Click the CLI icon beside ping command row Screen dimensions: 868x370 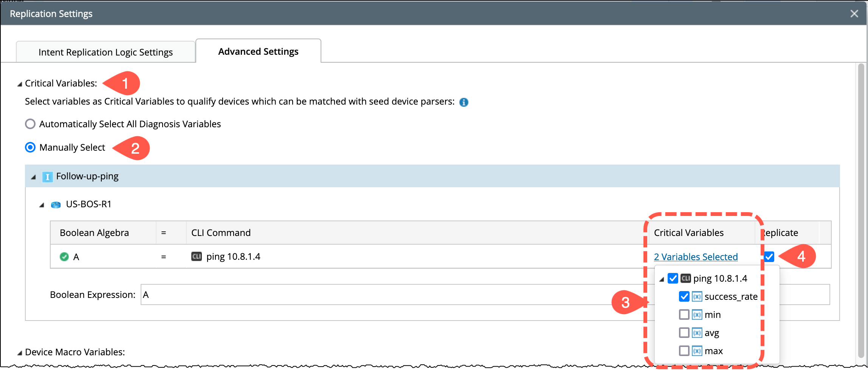pyautogui.click(x=197, y=257)
